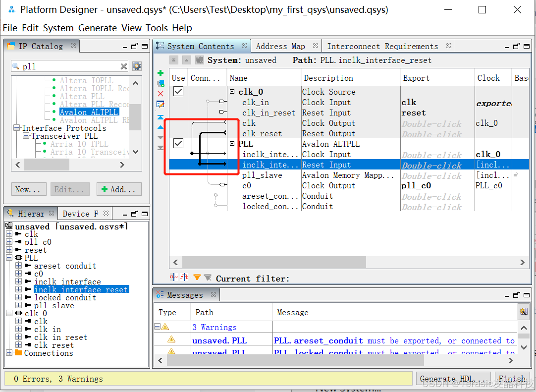Close the System Contents tab
Image resolution: width=536 pixels, height=392 pixels.
(x=245, y=46)
